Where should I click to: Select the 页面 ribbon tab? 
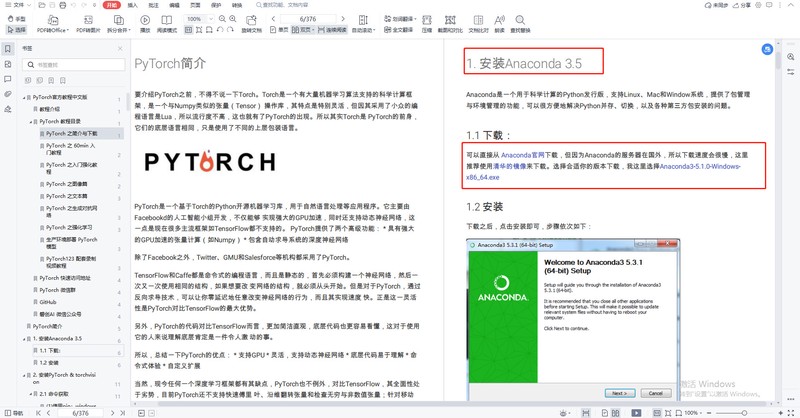[x=195, y=5]
